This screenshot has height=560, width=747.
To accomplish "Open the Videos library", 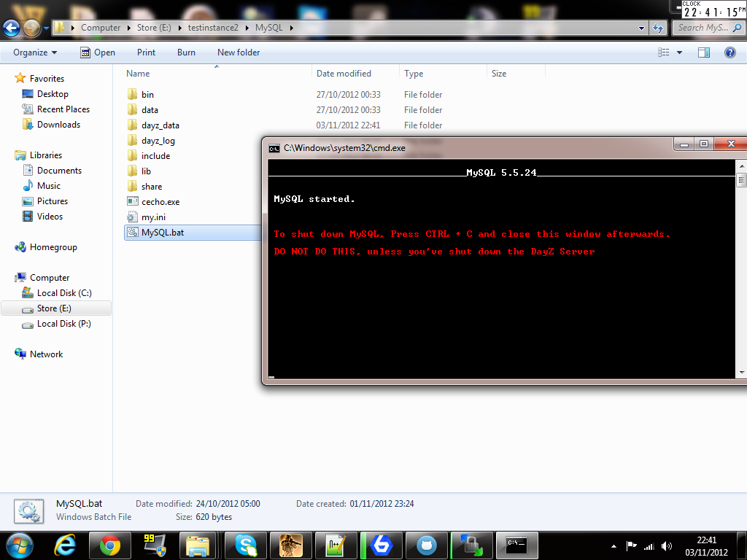I will coord(50,216).
